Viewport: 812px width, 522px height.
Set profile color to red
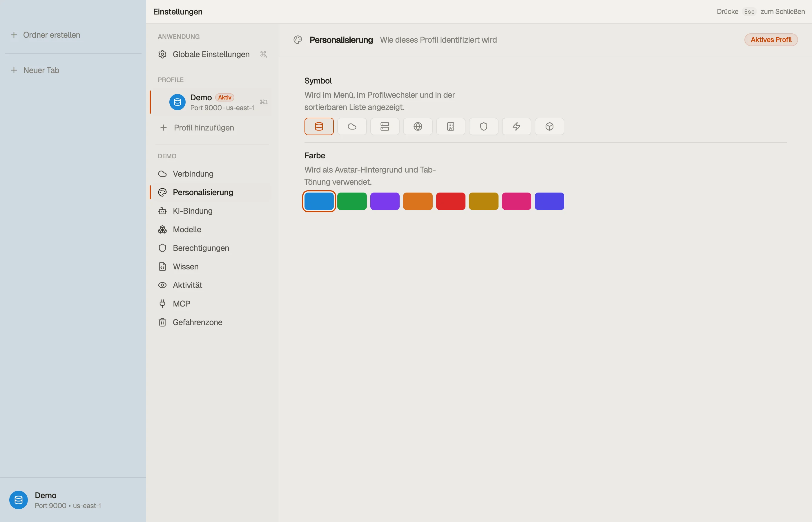[450, 201]
